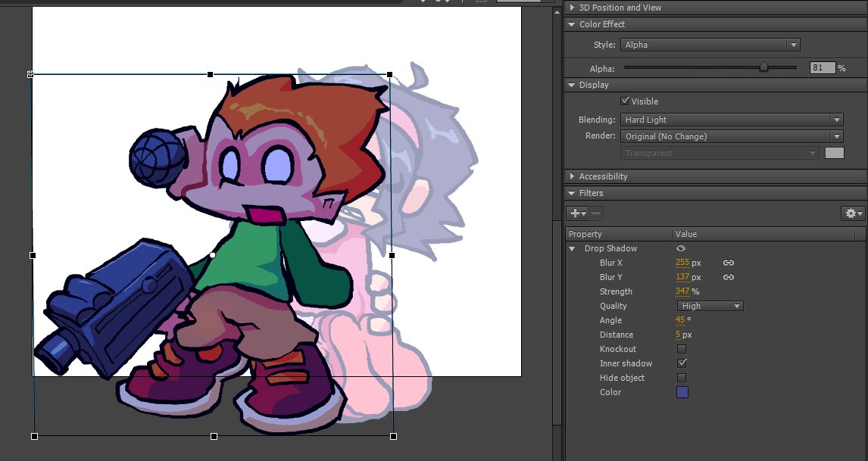This screenshot has width=868, height=461.
Task: Click the Alpha percentage field showing 81
Action: 822,68
